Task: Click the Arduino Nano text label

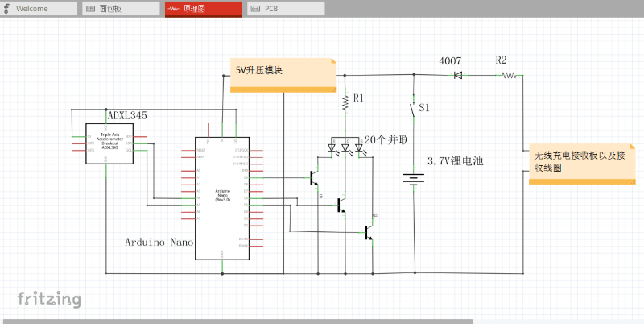Action: click(x=158, y=242)
